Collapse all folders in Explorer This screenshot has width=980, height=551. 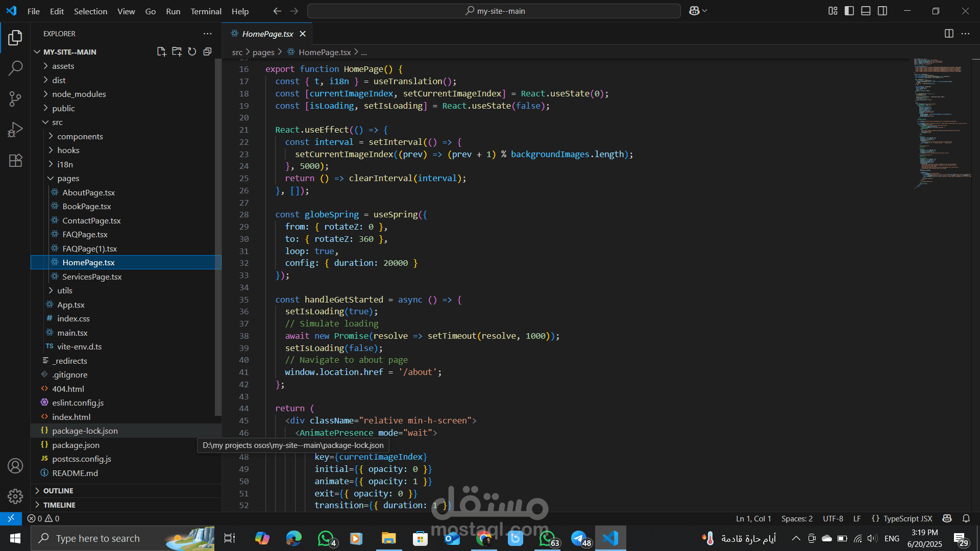click(x=207, y=52)
